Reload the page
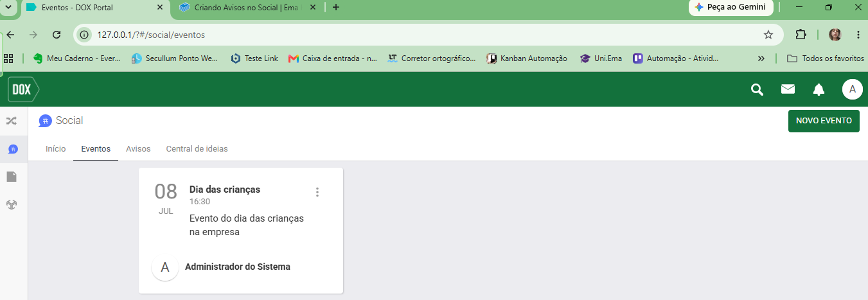This screenshot has height=300, width=868. pyautogui.click(x=57, y=35)
